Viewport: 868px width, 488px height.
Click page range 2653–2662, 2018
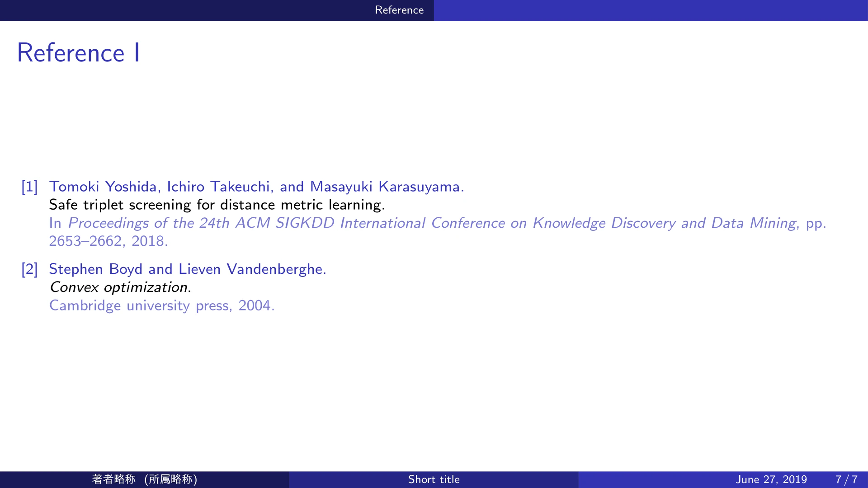coord(108,241)
